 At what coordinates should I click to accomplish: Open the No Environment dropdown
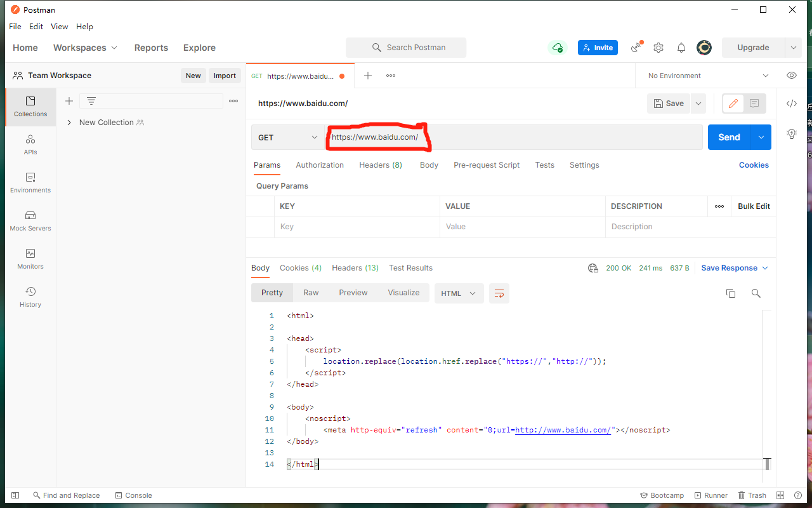point(707,76)
